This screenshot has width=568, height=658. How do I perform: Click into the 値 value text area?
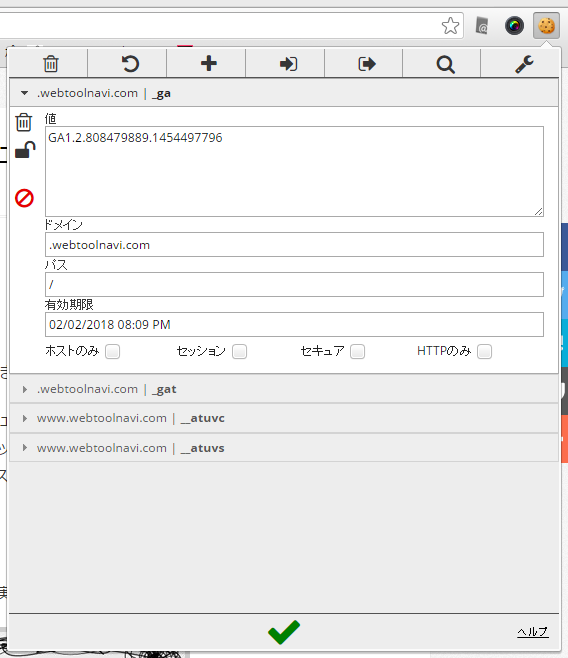point(294,171)
